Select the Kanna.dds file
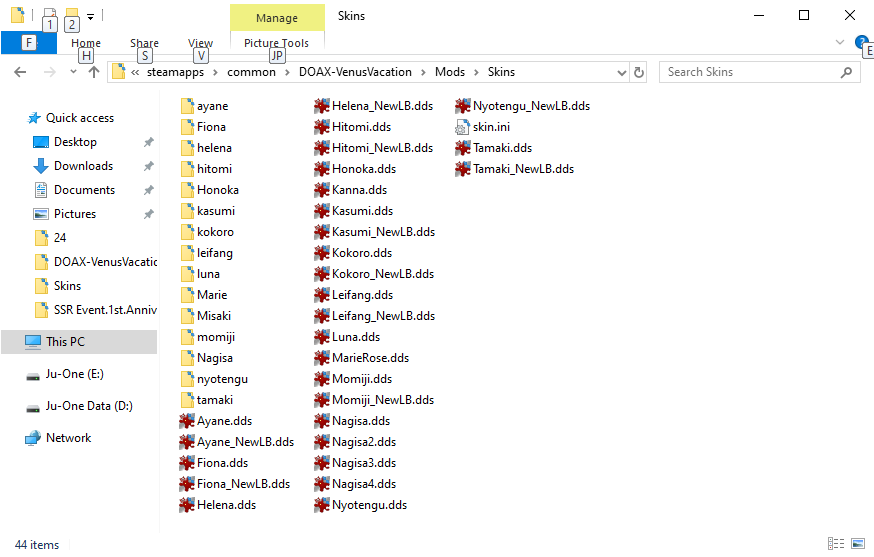 tap(351, 190)
